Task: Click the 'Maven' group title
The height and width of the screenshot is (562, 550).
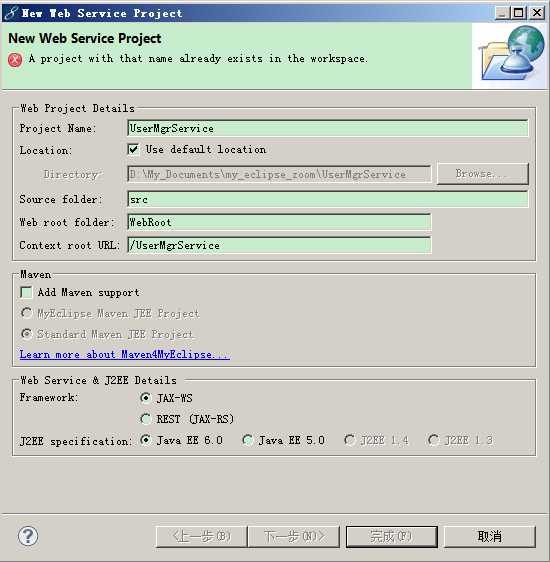Action: point(35,275)
